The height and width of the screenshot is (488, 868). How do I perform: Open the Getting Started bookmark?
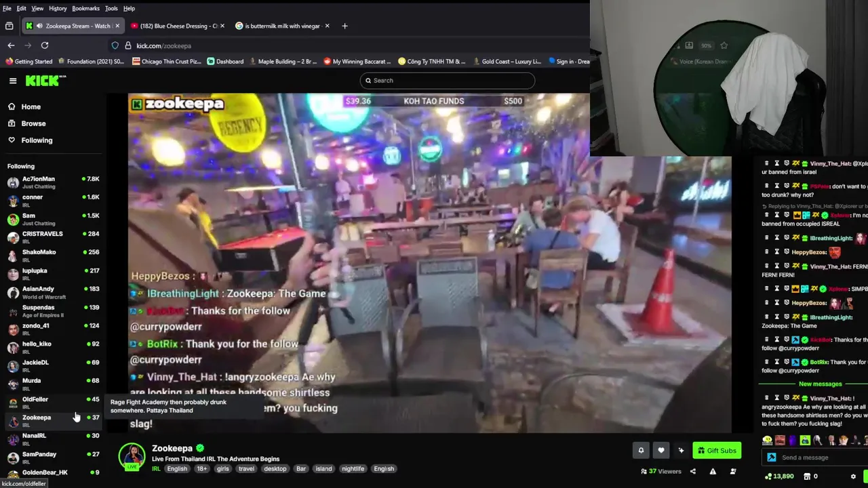click(x=28, y=61)
